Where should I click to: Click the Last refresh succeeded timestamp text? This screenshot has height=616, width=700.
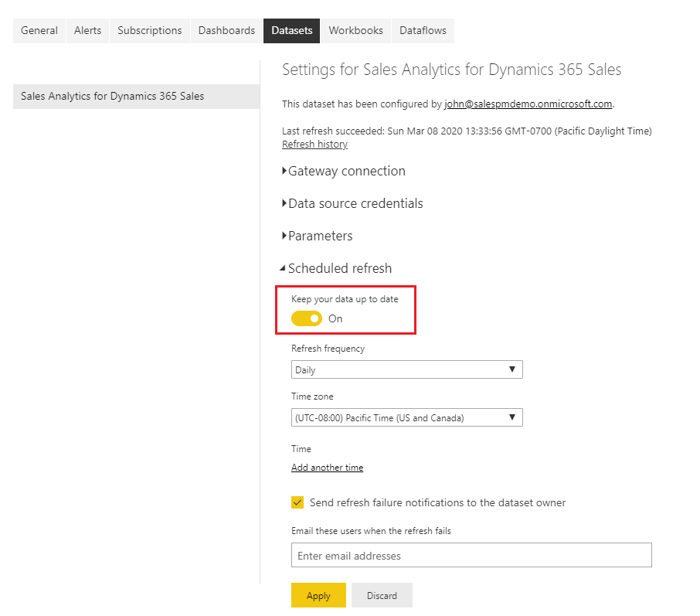point(467,131)
